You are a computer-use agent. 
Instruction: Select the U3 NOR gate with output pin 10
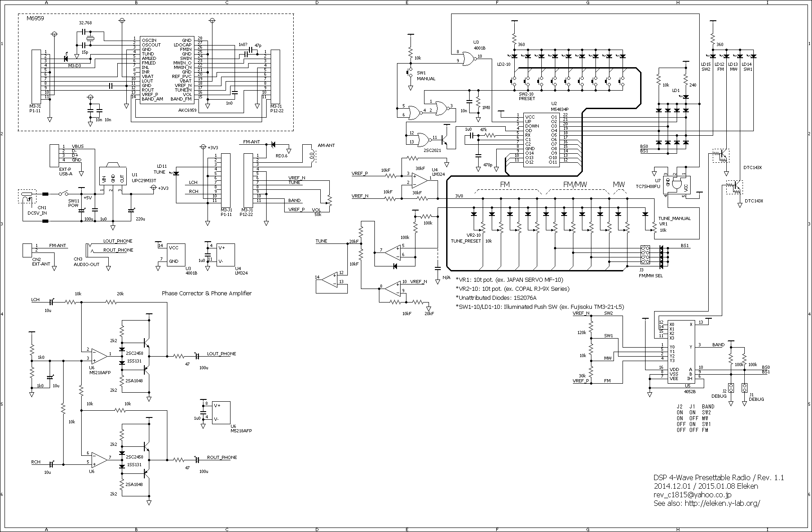[x=469, y=58]
